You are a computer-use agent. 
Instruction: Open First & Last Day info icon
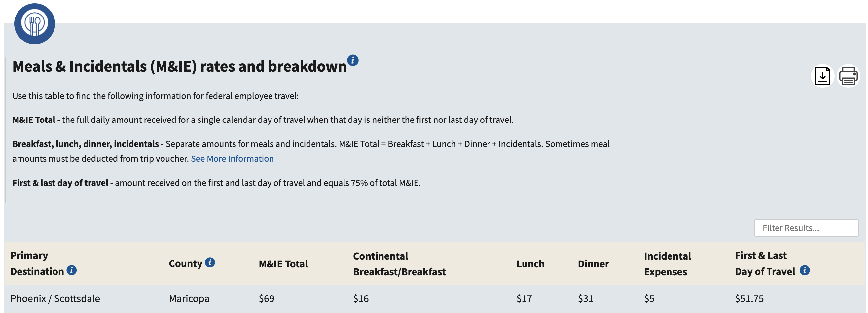click(804, 270)
